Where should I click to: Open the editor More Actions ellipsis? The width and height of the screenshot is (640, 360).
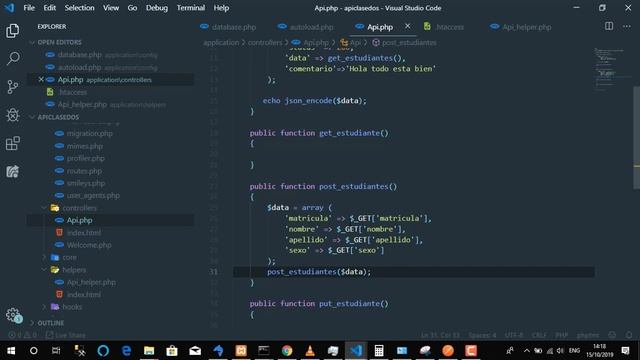pyautogui.click(x=627, y=26)
